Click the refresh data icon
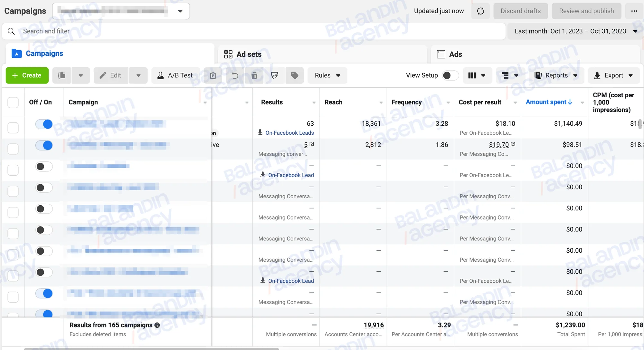Screen dimensions: 644x350 [480, 11]
